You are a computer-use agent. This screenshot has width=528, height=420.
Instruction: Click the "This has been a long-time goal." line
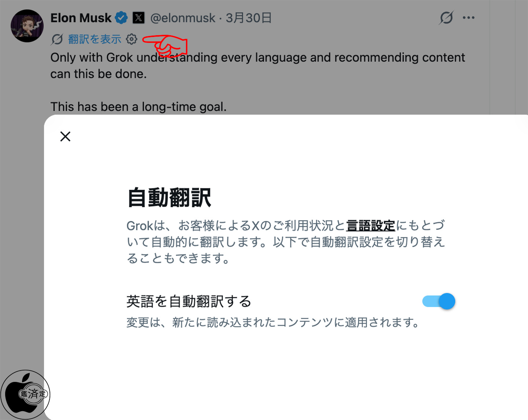pos(138,107)
